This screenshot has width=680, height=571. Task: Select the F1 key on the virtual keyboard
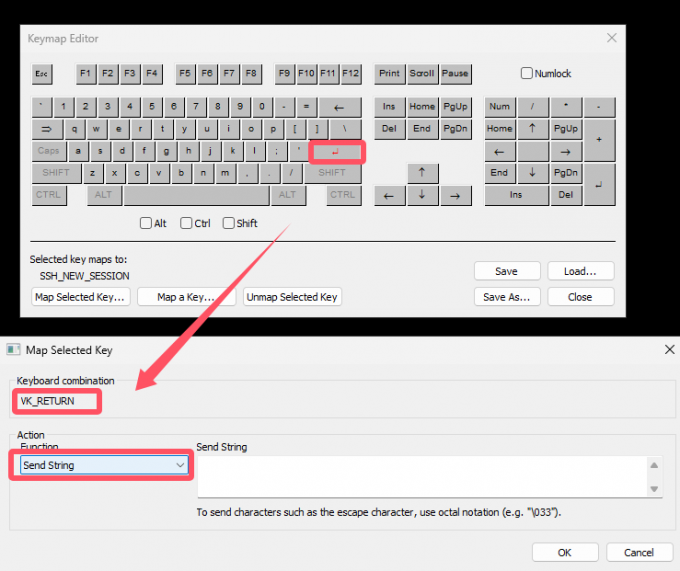85,73
